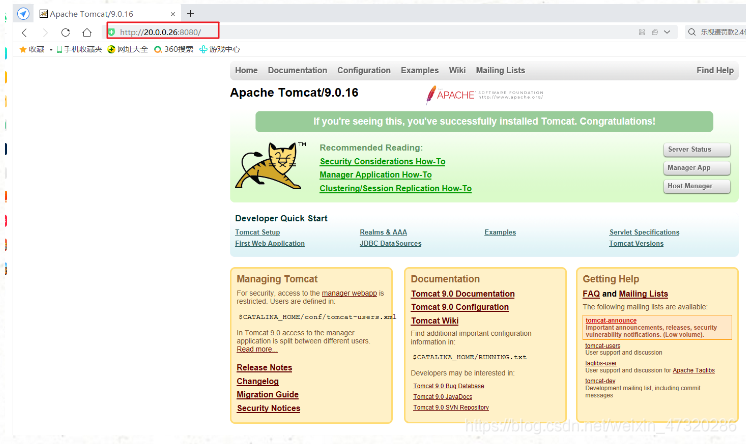The image size is (746, 444).
Task: Open the 游戏中心 bookmark
Action: (219, 49)
